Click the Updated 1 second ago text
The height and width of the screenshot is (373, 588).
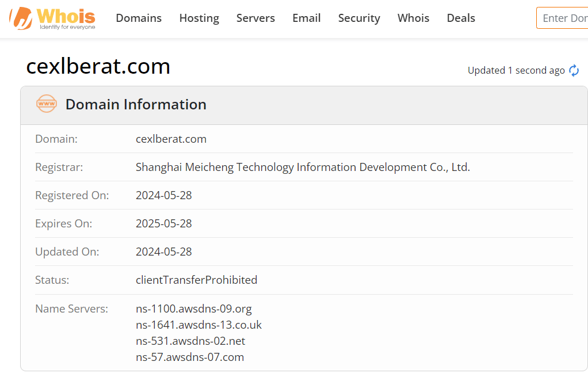click(516, 71)
